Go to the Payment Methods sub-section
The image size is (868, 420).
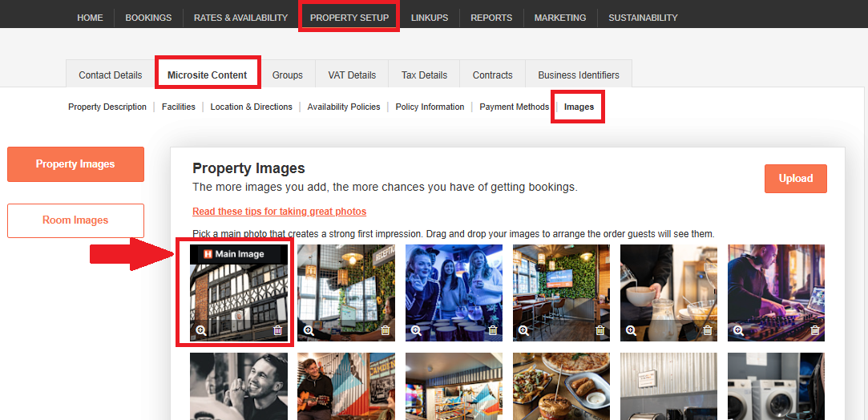514,107
